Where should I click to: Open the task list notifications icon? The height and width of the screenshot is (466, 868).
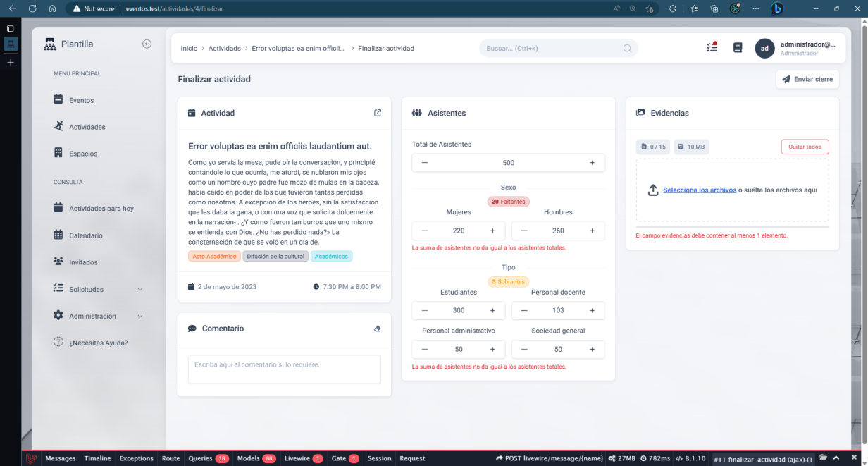(x=712, y=48)
